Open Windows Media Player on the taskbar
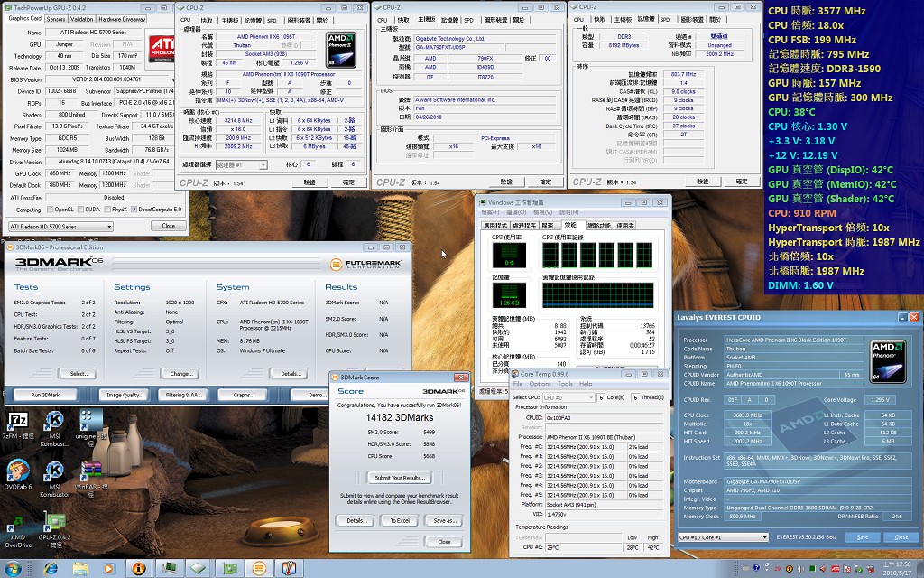 [109, 569]
